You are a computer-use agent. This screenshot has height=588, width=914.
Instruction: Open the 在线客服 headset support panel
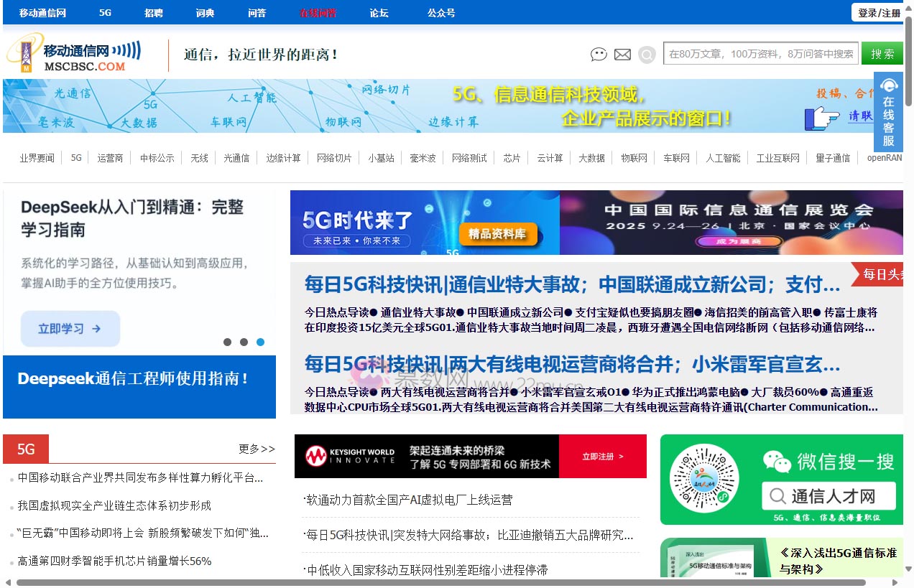(890, 111)
